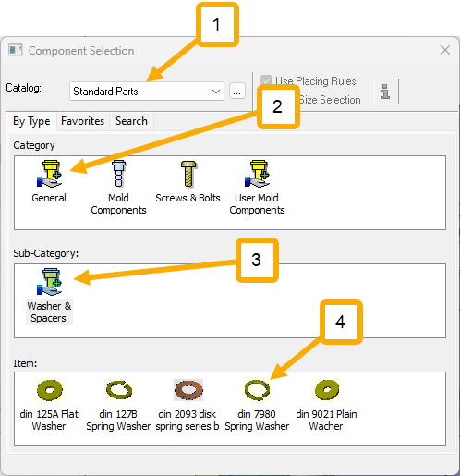
Task: Switch to the By Type tab
Action: [31, 121]
